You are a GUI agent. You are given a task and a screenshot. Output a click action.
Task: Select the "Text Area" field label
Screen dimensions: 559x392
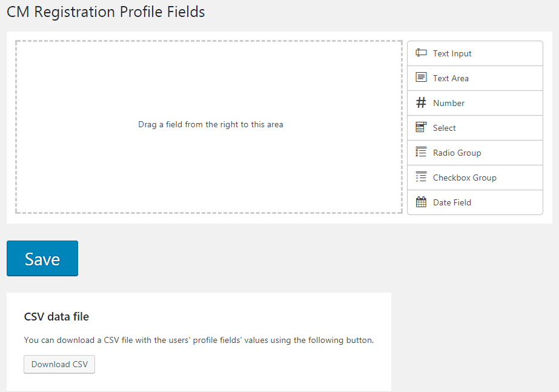(x=451, y=78)
